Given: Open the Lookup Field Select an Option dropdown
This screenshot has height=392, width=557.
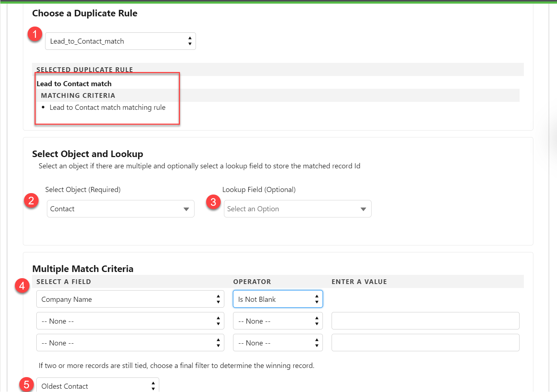Looking at the screenshot, I should pyautogui.click(x=297, y=209).
